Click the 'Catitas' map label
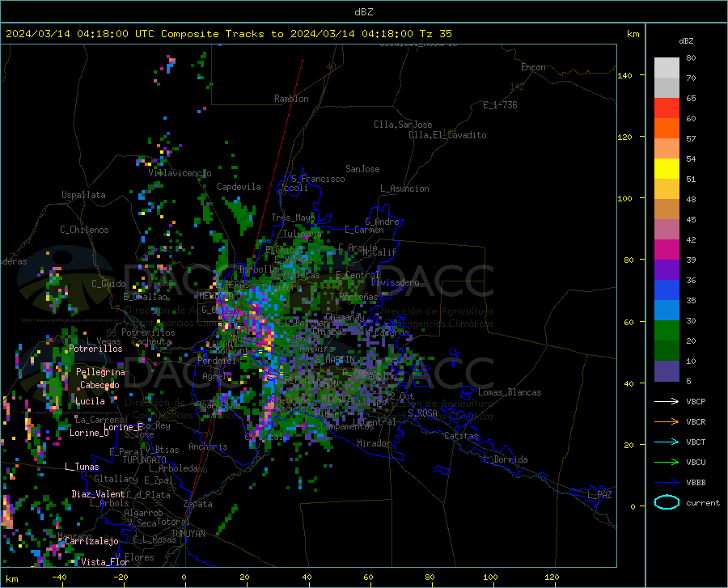 pos(462,436)
